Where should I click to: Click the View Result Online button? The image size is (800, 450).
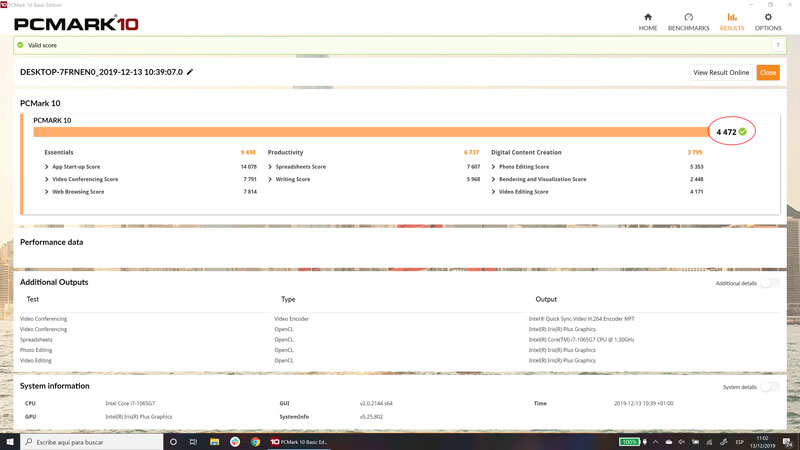[721, 72]
